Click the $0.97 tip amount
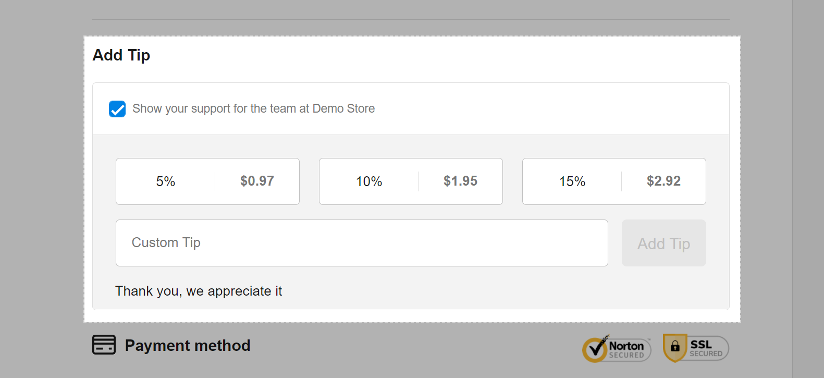This screenshot has height=379, width=824. [x=258, y=181]
